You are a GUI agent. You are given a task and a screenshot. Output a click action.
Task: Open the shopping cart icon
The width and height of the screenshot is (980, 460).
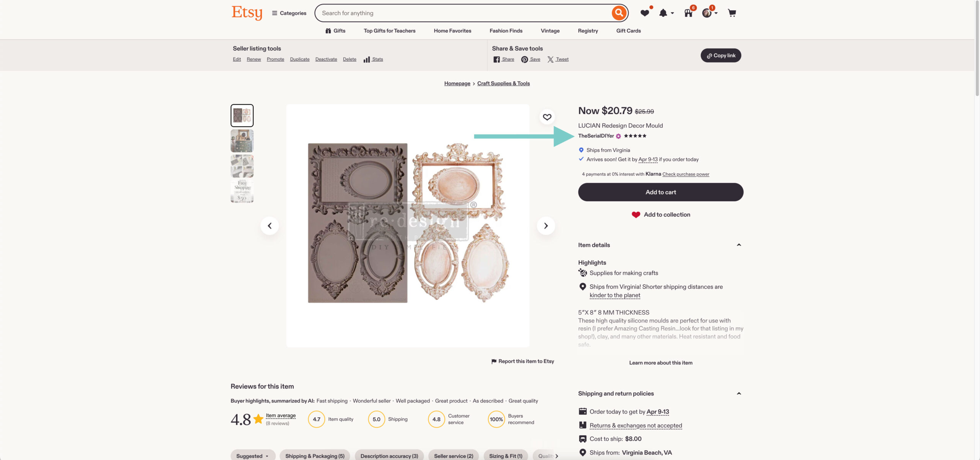732,13
